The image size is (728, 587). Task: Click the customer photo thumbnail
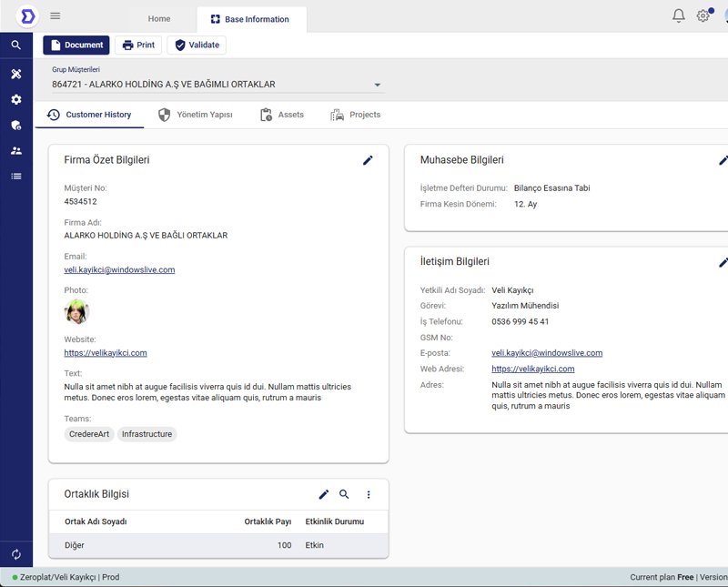(76, 312)
